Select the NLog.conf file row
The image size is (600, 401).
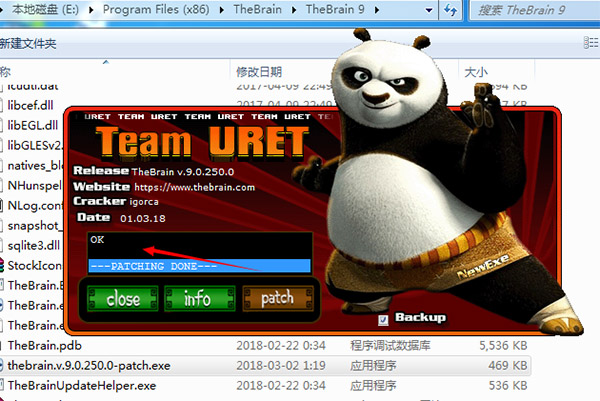tap(34, 205)
